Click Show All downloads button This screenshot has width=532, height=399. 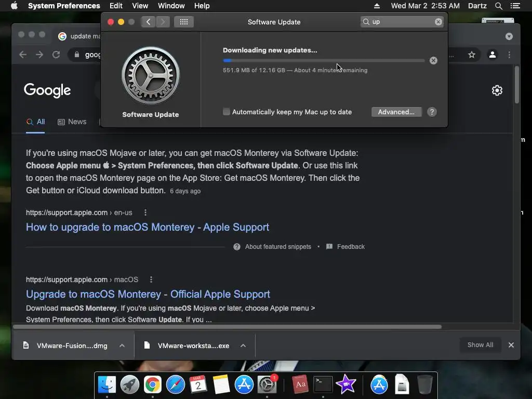coord(480,345)
